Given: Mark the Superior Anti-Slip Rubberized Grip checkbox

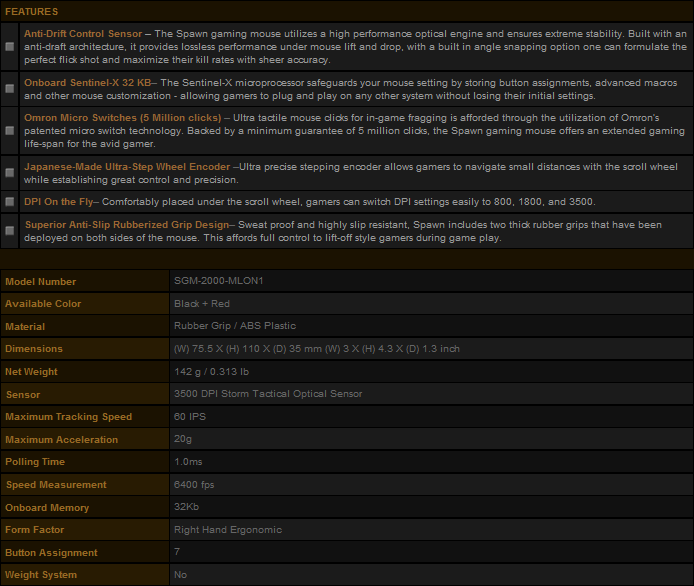Looking at the screenshot, I should coord(10,231).
